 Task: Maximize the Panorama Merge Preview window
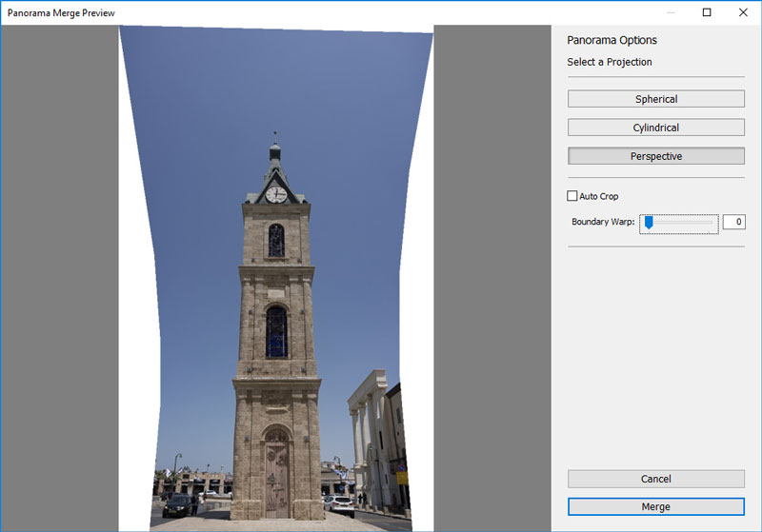pos(707,13)
